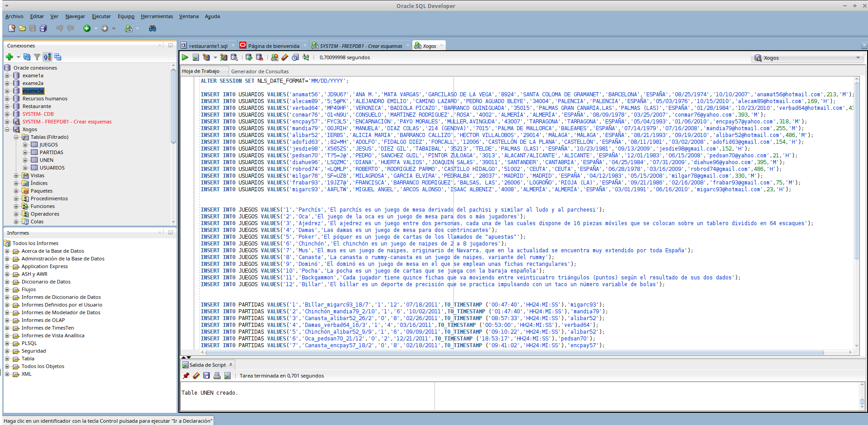The image size is (868, 425).
Task: Expand the USUARIOS table node
Action: pos(25,168)
